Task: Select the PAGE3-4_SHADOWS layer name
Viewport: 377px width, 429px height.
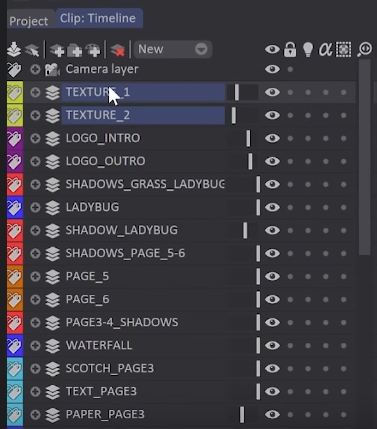Action: 122,322
